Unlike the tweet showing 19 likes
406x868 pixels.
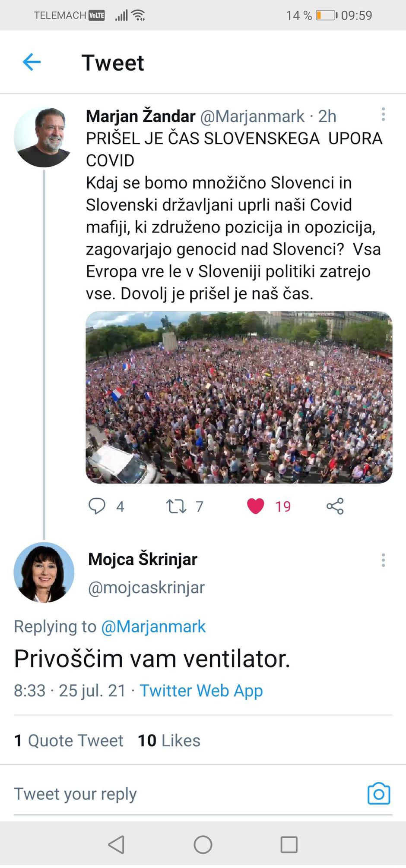pos(256,506)
